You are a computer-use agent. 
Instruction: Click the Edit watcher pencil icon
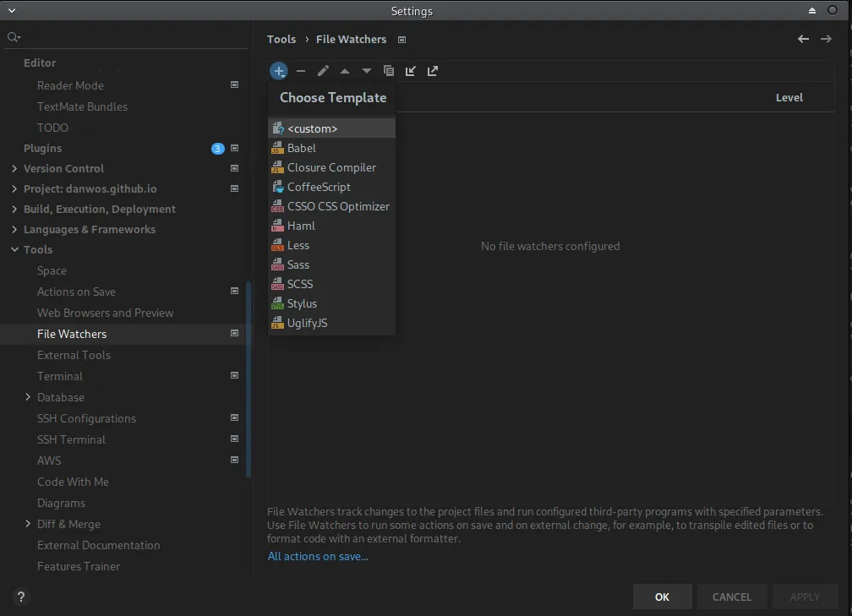[323, 71]
